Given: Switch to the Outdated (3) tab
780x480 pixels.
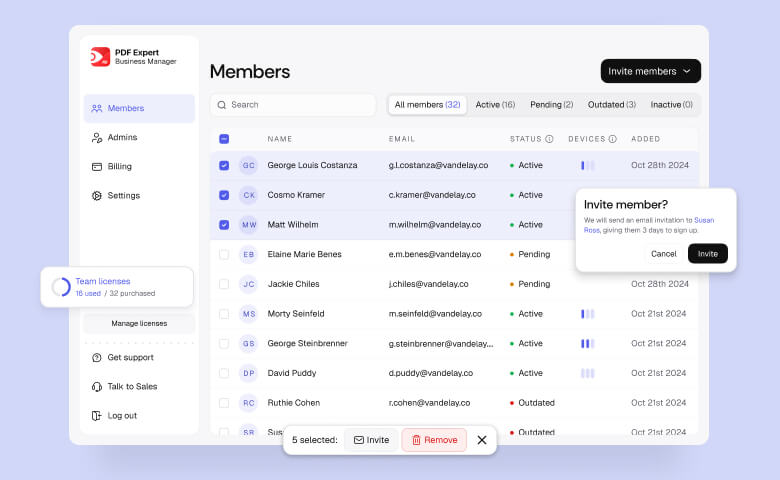Looking at the screenshot, I should tap(612, 105).
